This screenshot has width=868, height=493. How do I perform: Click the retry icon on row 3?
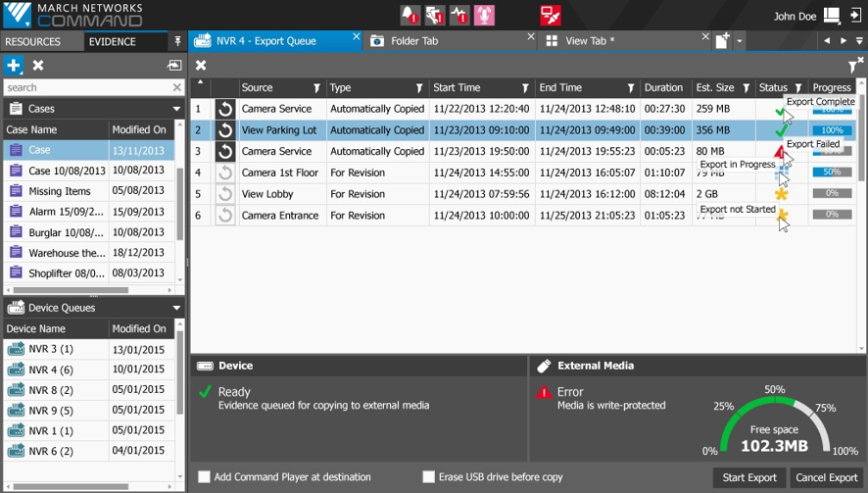click(225, 152)
